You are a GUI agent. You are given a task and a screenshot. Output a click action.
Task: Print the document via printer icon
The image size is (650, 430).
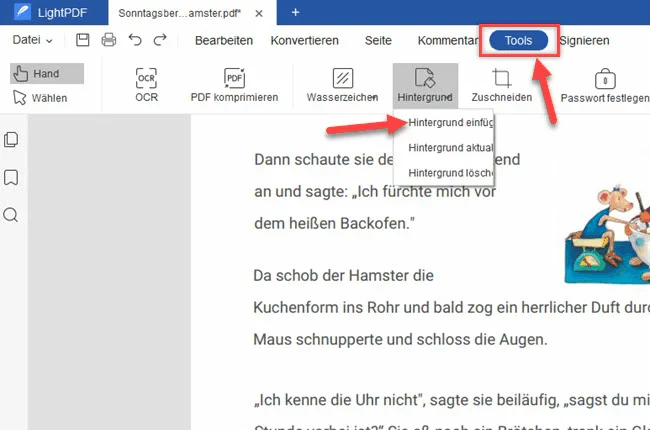(x=109, y=40)
